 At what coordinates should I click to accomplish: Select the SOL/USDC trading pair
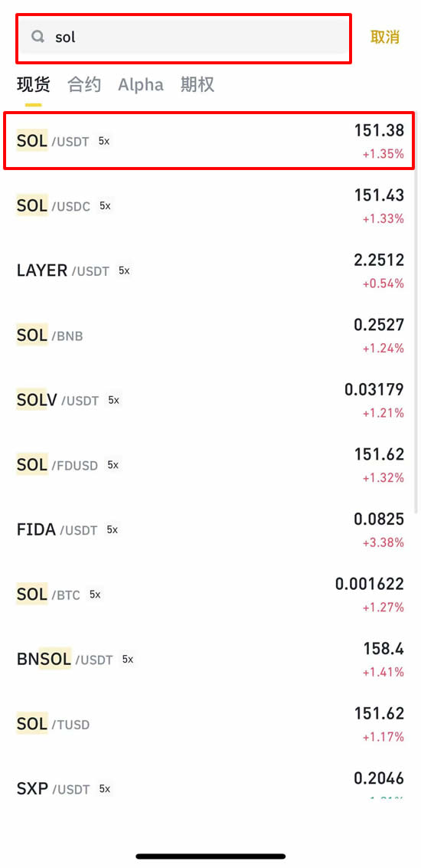pos(210,206)
